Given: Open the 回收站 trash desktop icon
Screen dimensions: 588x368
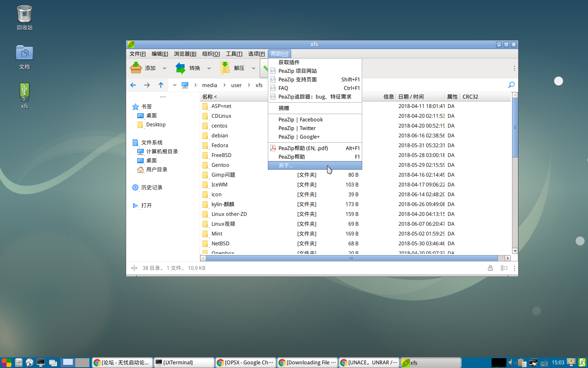Looking at the screenshot, I should click(24, 14).
